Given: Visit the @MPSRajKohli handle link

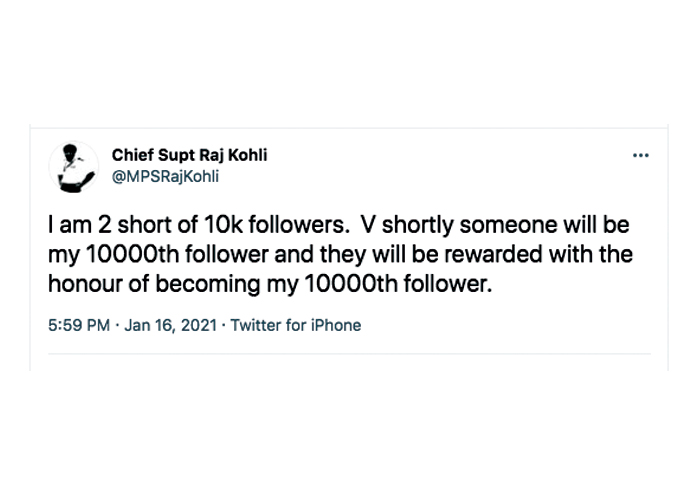Looking at the screenshot, I should [x=165, y=176].
